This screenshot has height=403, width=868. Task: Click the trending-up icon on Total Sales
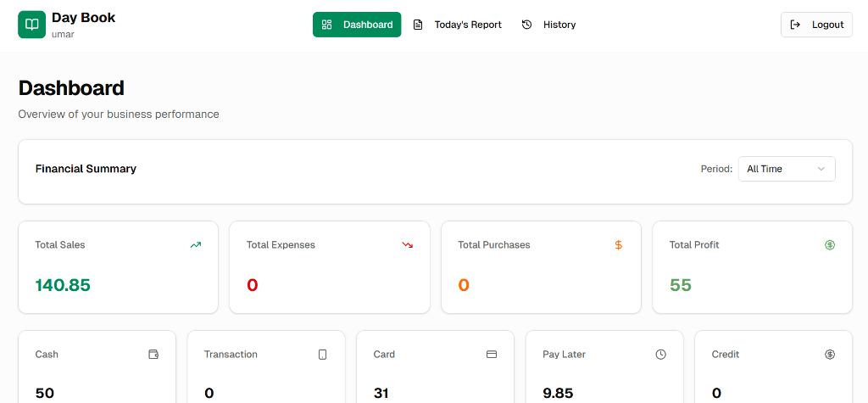(x=196, y=245)
